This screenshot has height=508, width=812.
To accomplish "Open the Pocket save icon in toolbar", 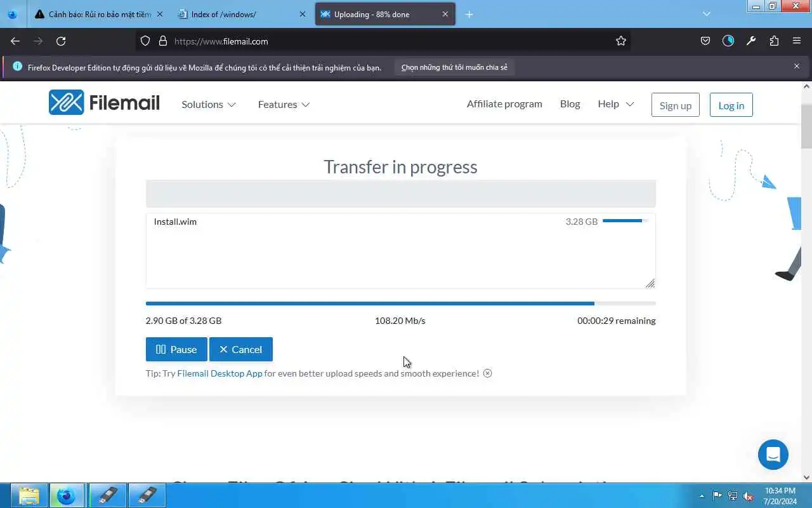I will coord(705,41).
